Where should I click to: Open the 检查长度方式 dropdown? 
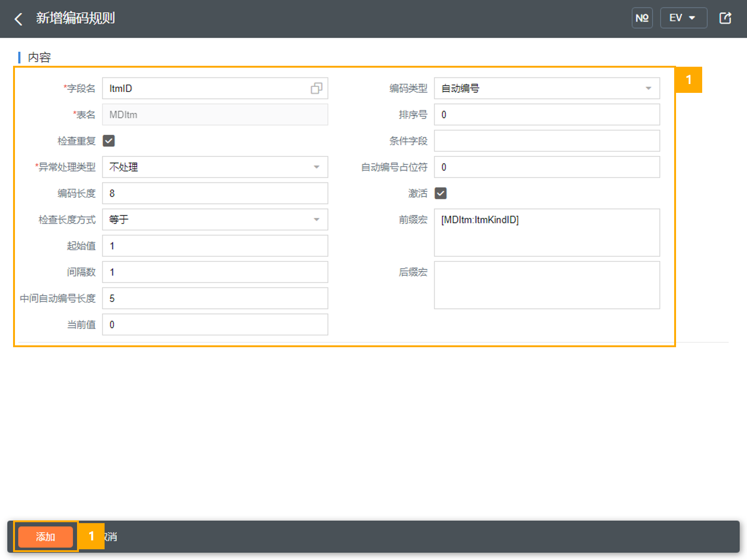[215, 219]
